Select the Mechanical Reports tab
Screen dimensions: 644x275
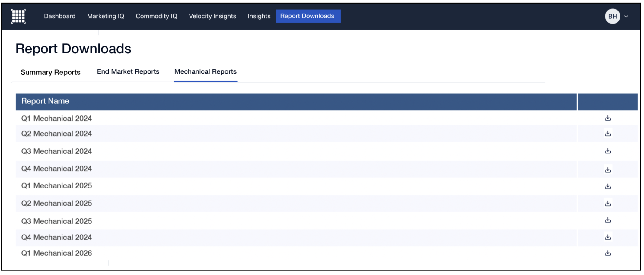pyautogui.click(x=205, y=72)
